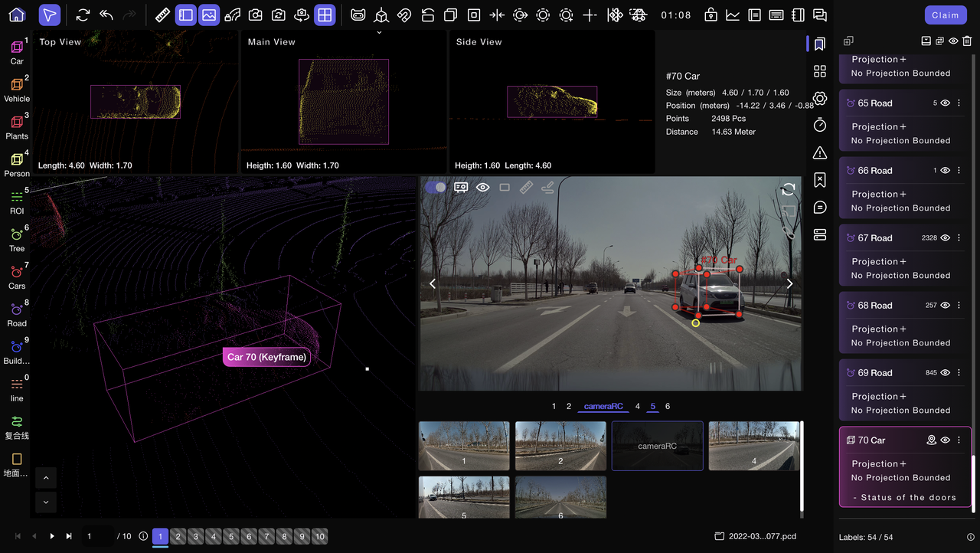This screenshot has height=553, width=980.
Task: Select the ruler measurement tool
Action: pyautogui.click(x=162, y=15)
